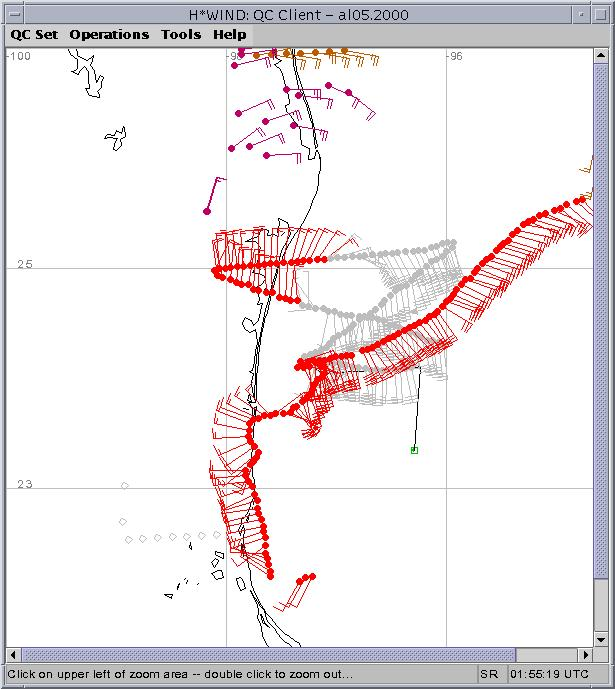
Task: Click the vertical scrollbar thumb
Action: pyautogui.click(x=600, y=340)
